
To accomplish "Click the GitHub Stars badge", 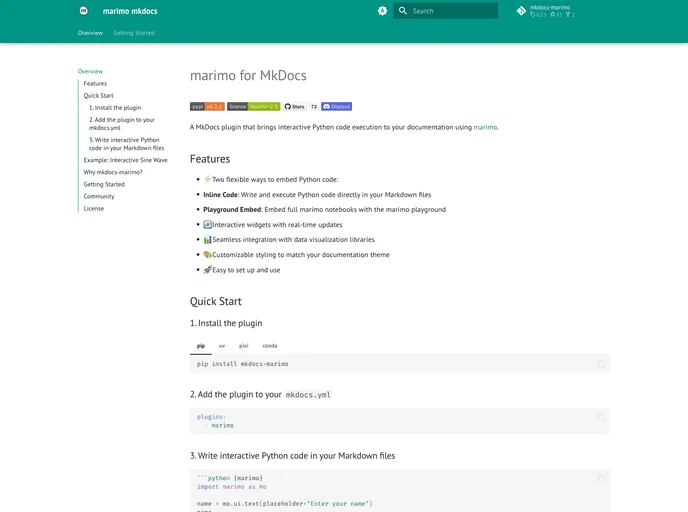I will click(x=295, y=107).
